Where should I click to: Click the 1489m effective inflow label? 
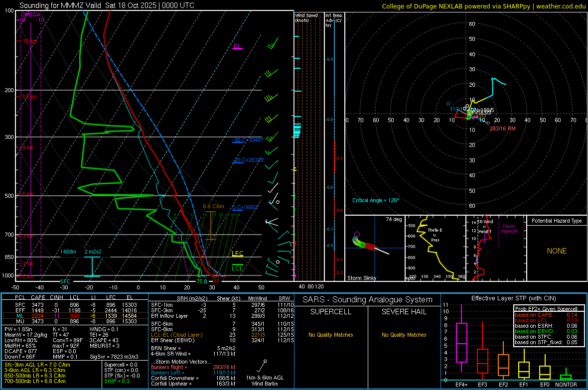pyautogui.click(x=68, y=252)
